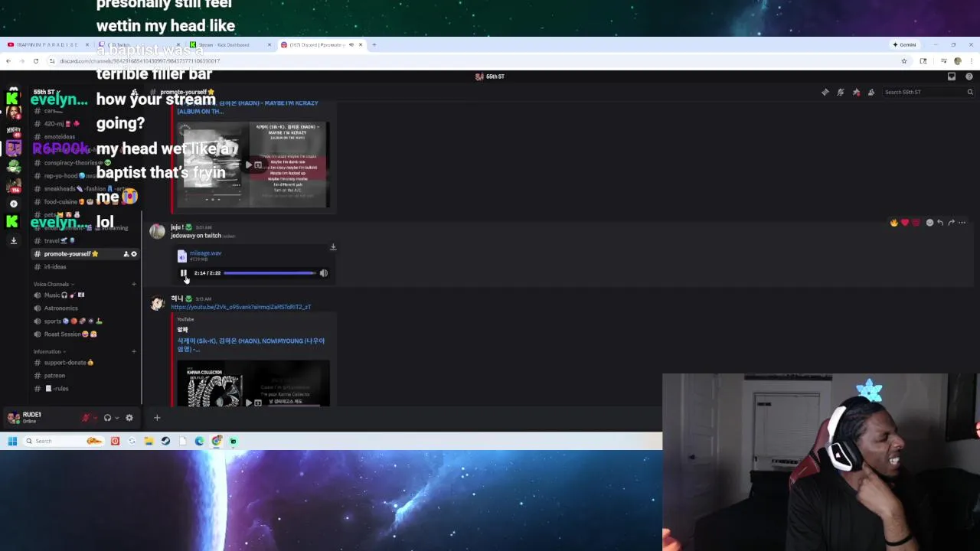Toggle microphone mute in user panel
Screen dimensions: 980x551
click(x=86, y=418)
